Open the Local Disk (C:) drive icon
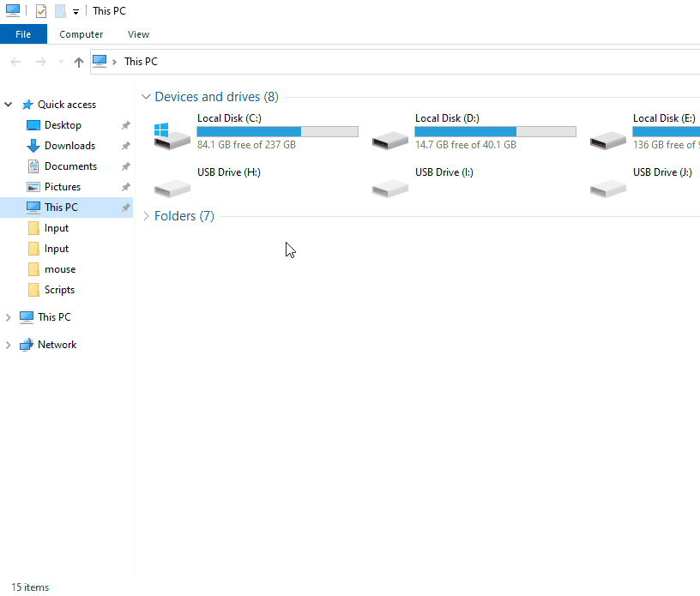This screenshot has width=700, height=596. tap(172, 135)
